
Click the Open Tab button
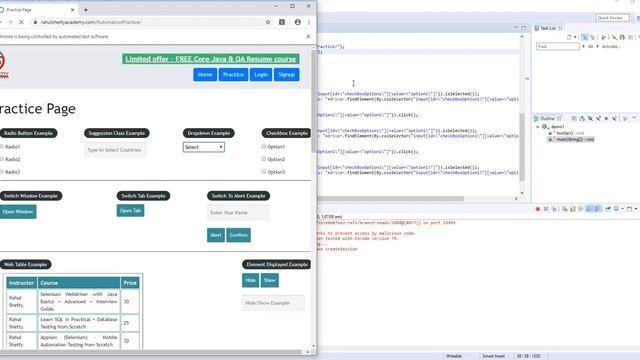coord(131,211)
